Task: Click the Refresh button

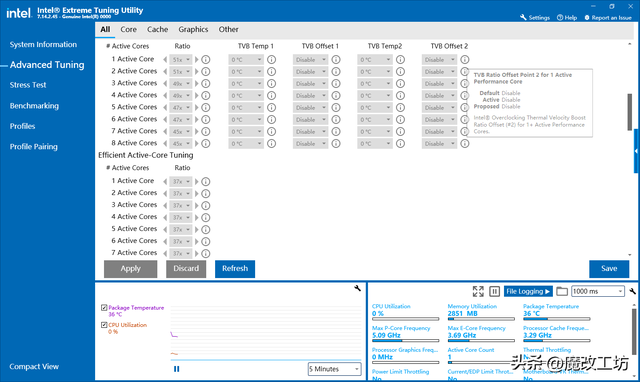Action: (x=235, y=269)
